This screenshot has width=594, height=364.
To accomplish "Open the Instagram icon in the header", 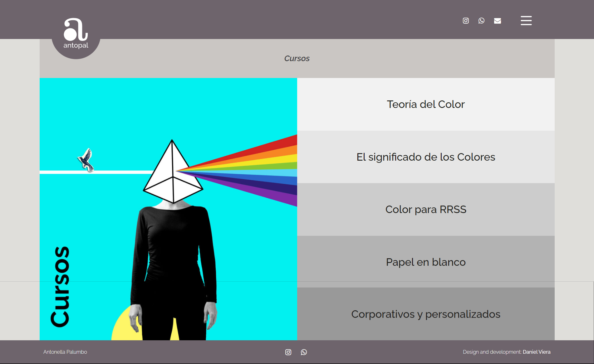I will (x=466, y=21).
